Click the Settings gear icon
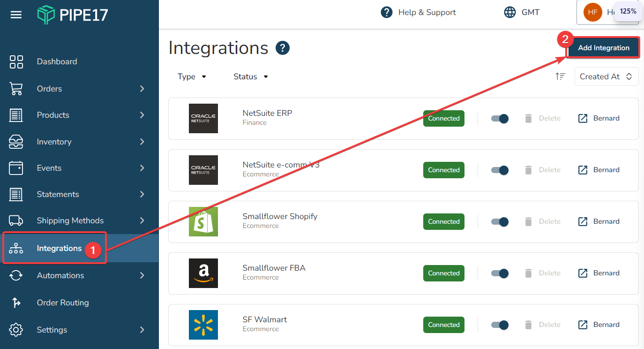The width and height of the screenshot is (644, 349). click(16, 330)
